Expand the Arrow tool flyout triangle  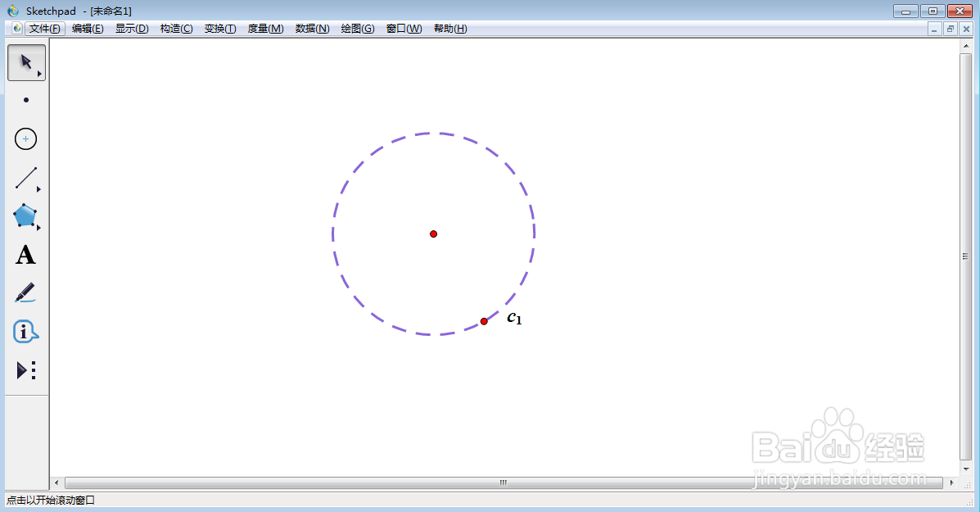(x=39, y=74)
